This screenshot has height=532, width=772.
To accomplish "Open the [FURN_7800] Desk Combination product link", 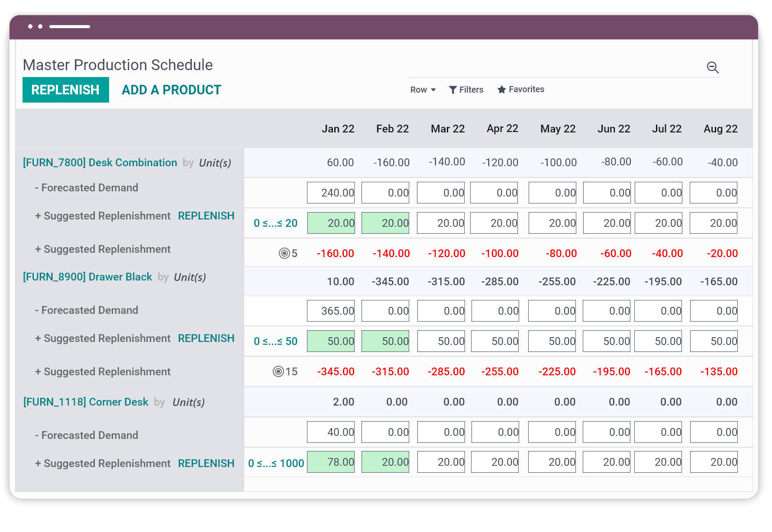I will click(x=100, y=162).
